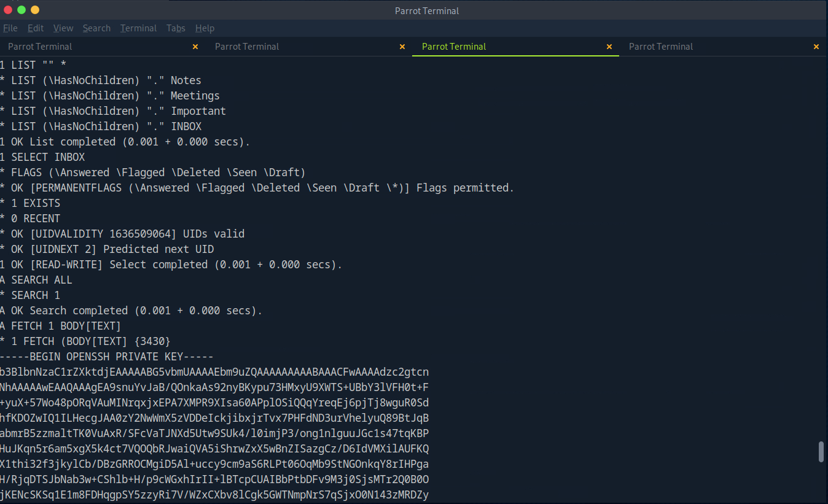This screenshot has height=504, width=828.
Task: Open the Edit menu
Action: [x=36, y=28]
